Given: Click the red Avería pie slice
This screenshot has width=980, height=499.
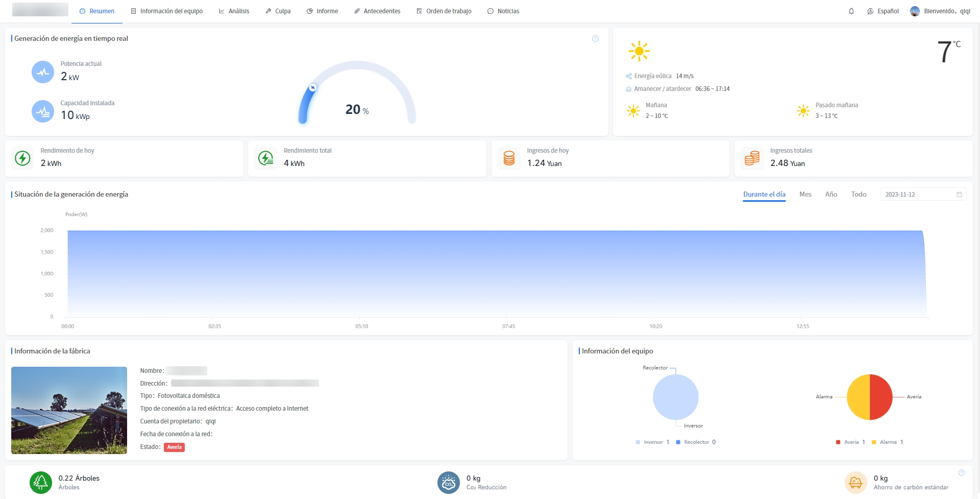Looking at the screenshot, I should pyautogui.click(x=881, y=397).
